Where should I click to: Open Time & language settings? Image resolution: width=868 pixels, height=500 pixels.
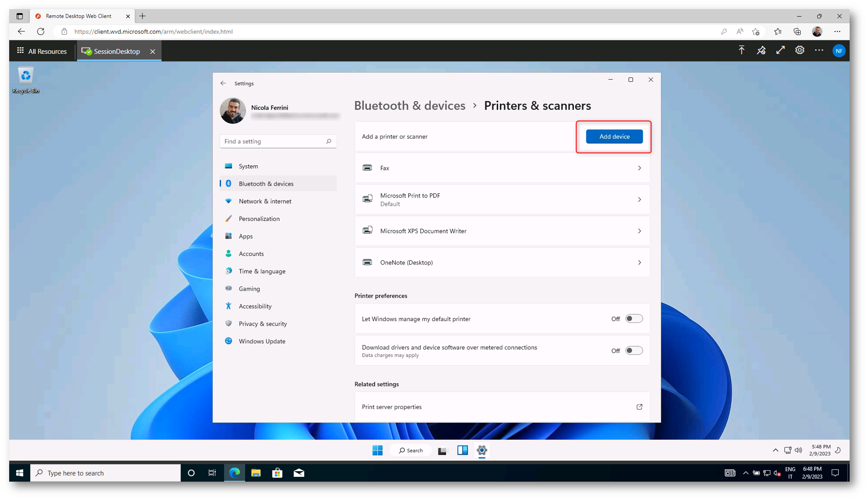coord(278,271)
